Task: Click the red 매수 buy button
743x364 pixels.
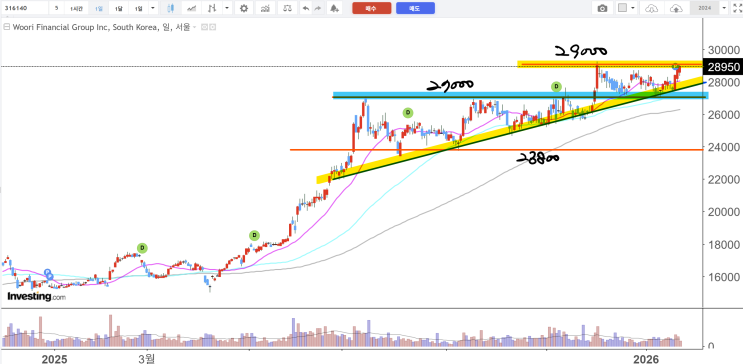Action: coord(372,8)
